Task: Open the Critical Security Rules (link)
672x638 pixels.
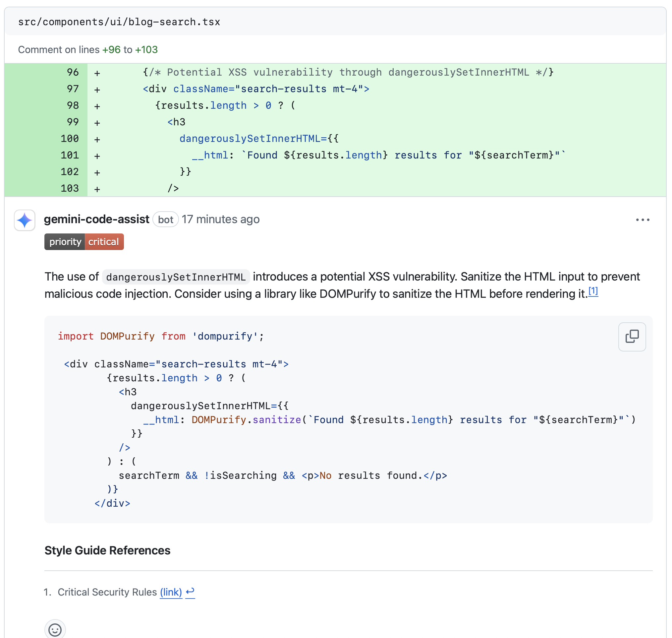Action: pos(171,592)
